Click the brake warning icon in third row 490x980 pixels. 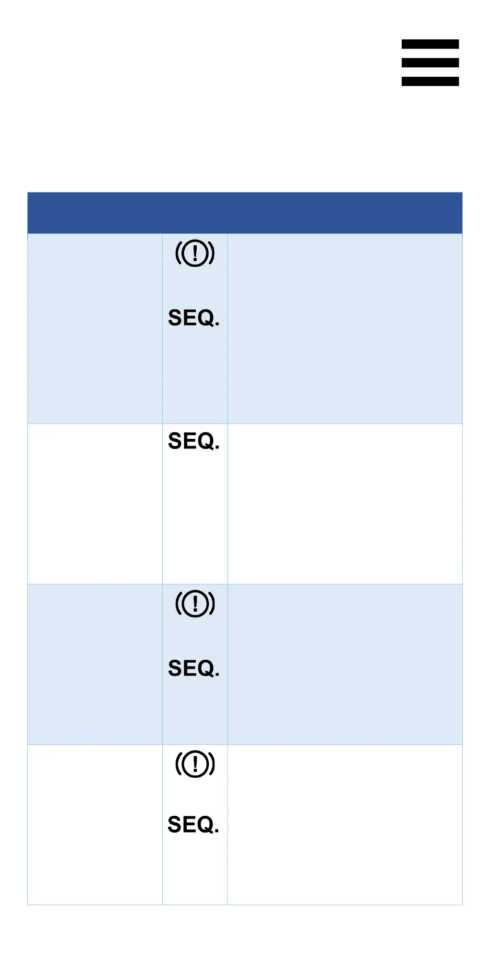(x=195, y=603)
